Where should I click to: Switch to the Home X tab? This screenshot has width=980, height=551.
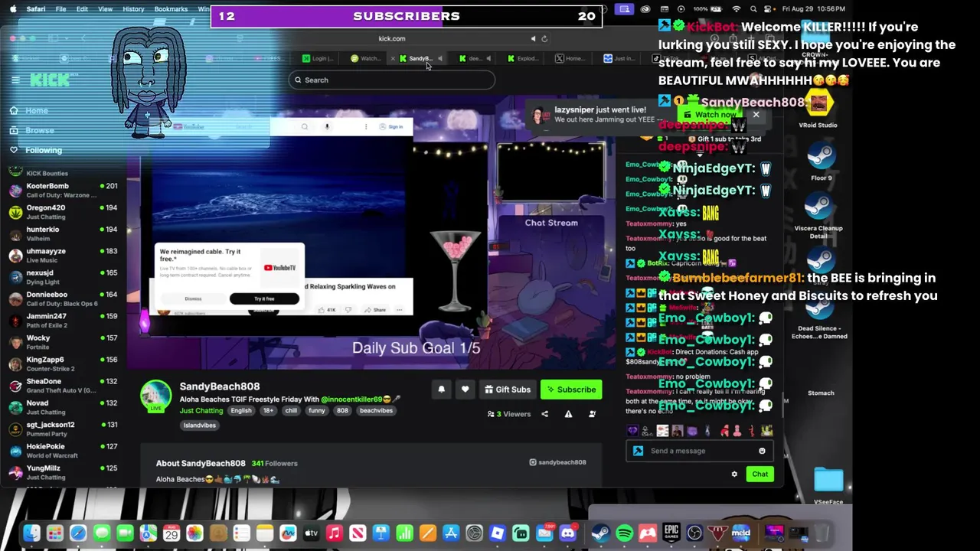click(x=570, y=58)
